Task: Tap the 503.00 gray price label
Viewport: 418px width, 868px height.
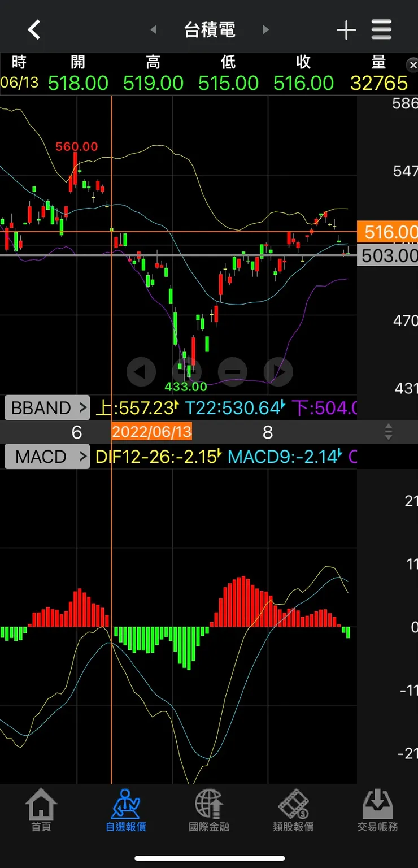Action: (388, 255)
